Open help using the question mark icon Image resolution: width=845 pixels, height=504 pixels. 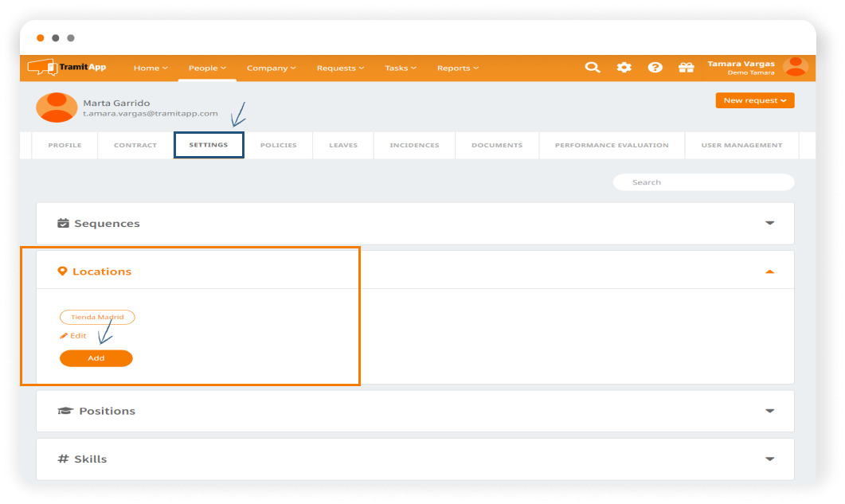pyautogui.click(x=655, y=68)
